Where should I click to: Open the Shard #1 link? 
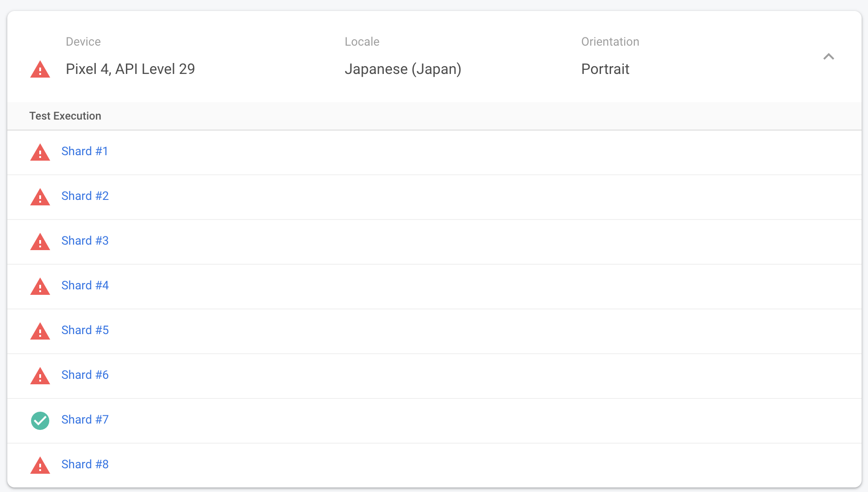pyautogui.click(x=85, y=151)
